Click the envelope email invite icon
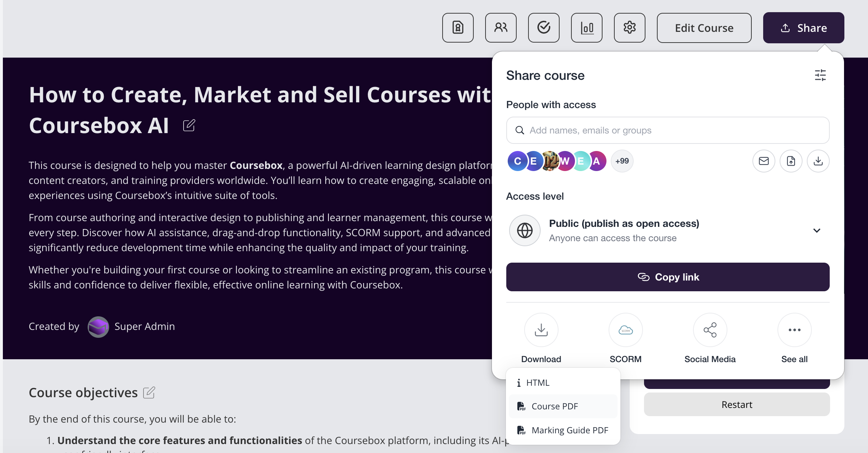 (x=764, y=161)
